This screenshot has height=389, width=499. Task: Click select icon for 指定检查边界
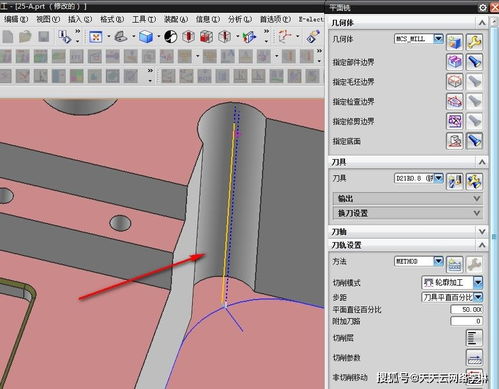point(455,101)
